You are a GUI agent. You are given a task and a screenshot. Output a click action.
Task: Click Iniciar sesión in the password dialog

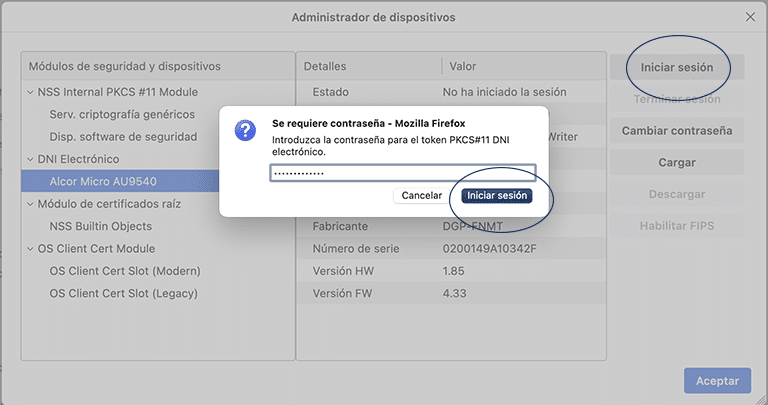[x=497, y=195]
